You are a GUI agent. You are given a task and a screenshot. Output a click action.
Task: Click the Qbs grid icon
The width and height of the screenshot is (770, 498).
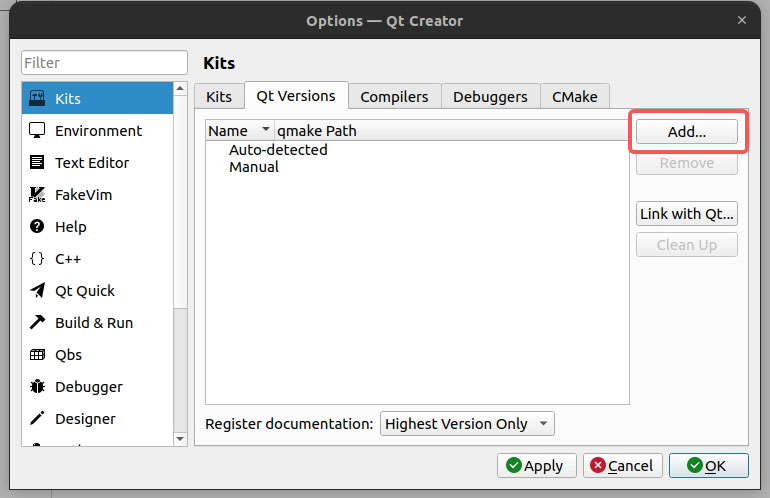click(x=37, y=355)
